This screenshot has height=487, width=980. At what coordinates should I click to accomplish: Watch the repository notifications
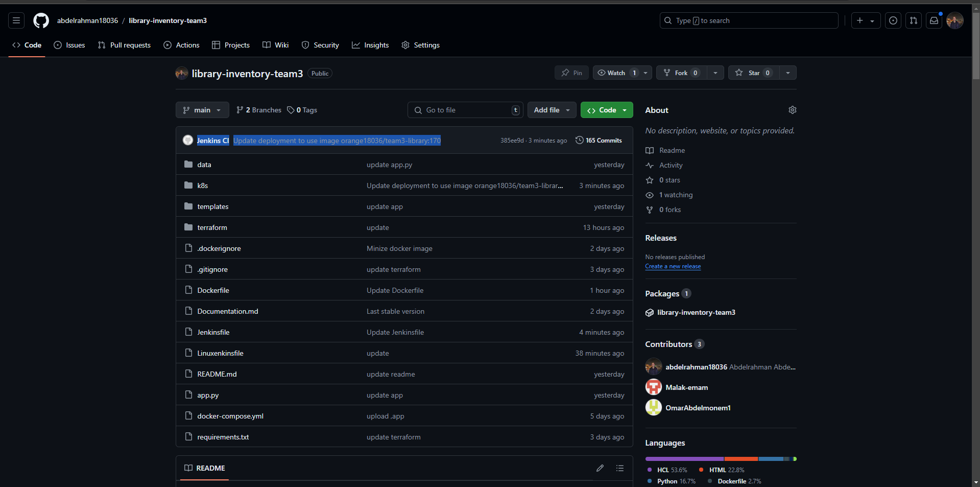(616, 73)
